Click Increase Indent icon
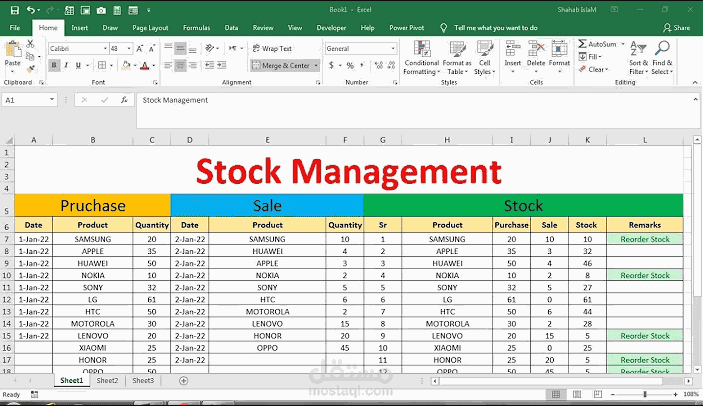Image resolution: width=703 pixels, height=406 pixels. coord(221,65)
